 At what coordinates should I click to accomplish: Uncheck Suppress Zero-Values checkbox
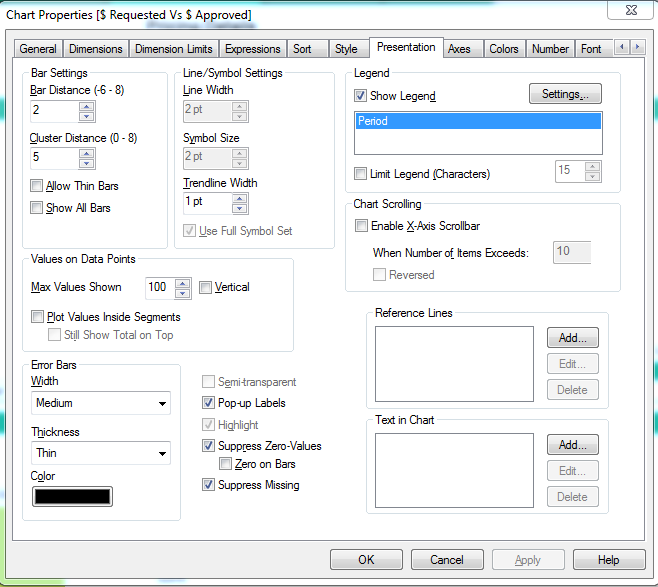208,446
